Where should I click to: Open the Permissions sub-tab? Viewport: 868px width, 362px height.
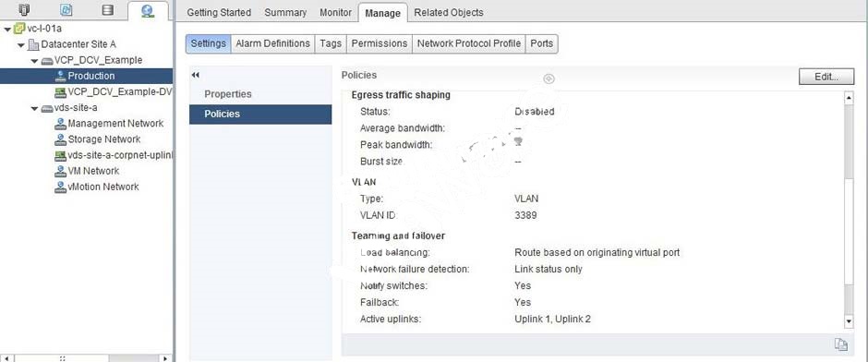[380, 43]
